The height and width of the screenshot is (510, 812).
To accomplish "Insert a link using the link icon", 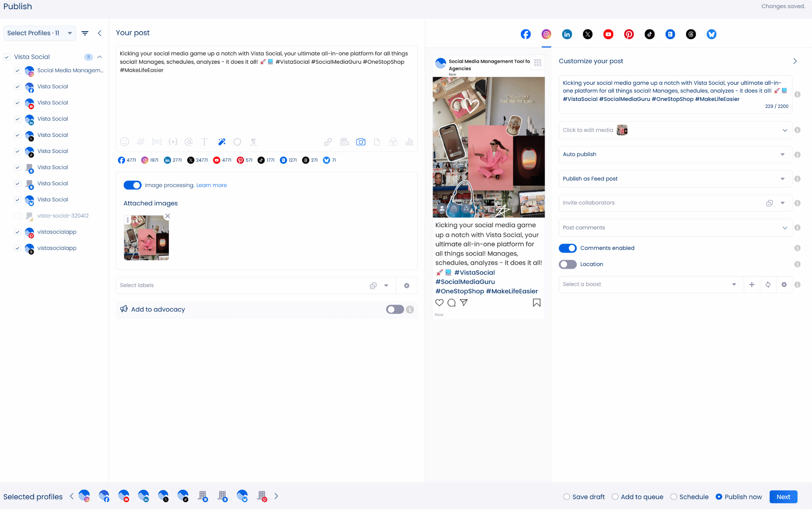I will pyautogui.click(x=328, y=142).
